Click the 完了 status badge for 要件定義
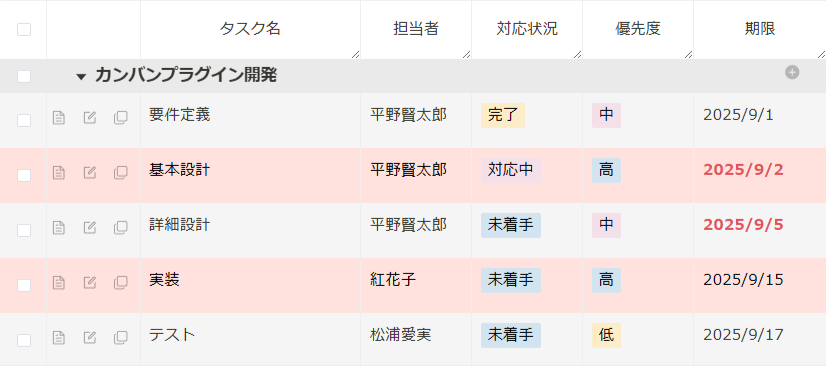The image size is (826, 366). [503, 115]
